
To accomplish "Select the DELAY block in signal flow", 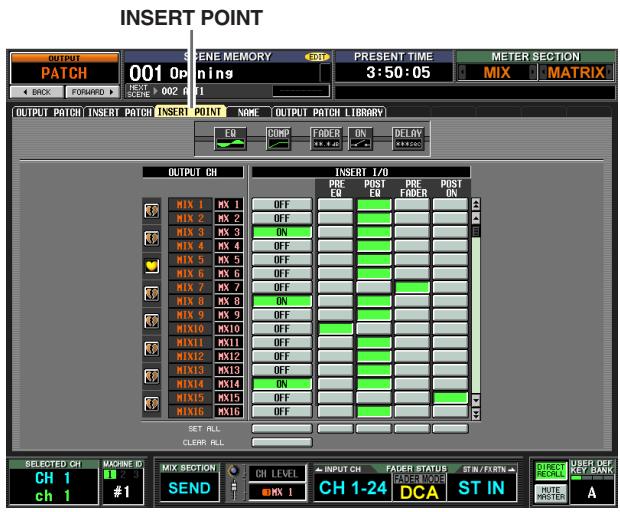I will pos(408,138).
